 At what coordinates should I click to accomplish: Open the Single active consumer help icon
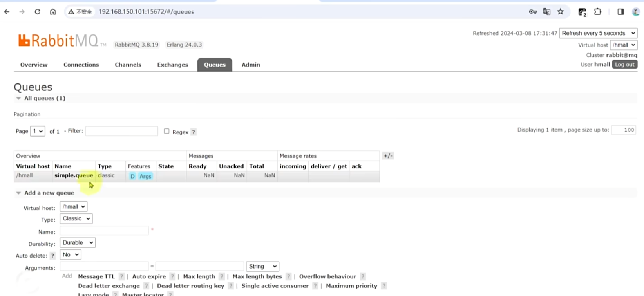point(315,286)
